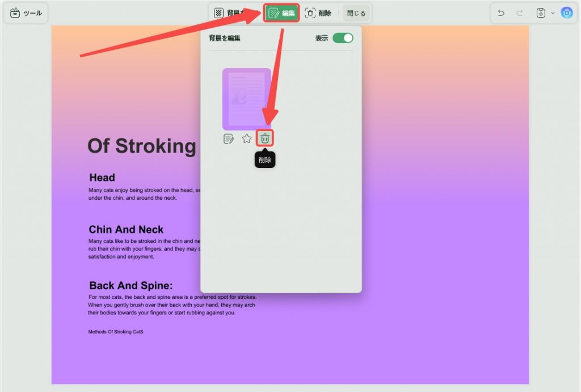Redo the last undone action

coord(520,13)
